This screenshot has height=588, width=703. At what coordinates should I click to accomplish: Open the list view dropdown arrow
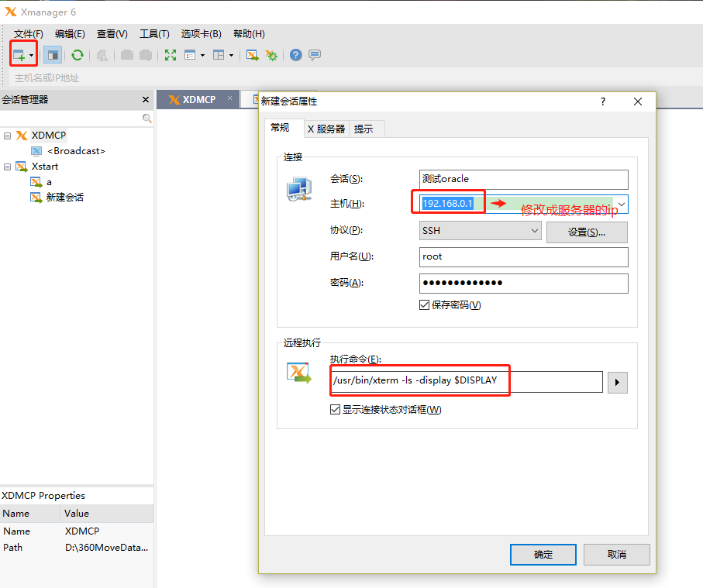(x=202, y=55)
